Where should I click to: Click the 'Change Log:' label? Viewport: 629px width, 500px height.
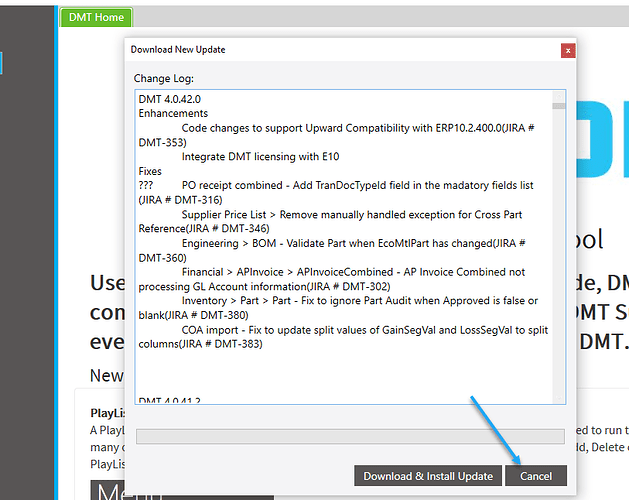[x=164, y=78]
